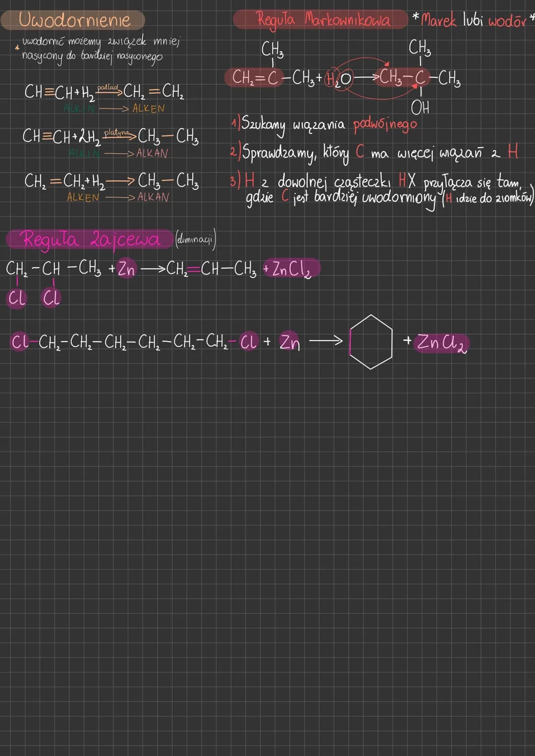
Task: Click the highlighted "+ZnCl₂" after CH₂=CH–CH₃
Action: click(292, 269)
